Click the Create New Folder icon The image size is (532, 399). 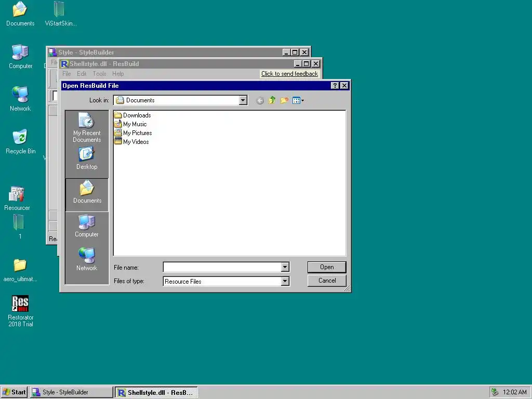tap(284, 100)
